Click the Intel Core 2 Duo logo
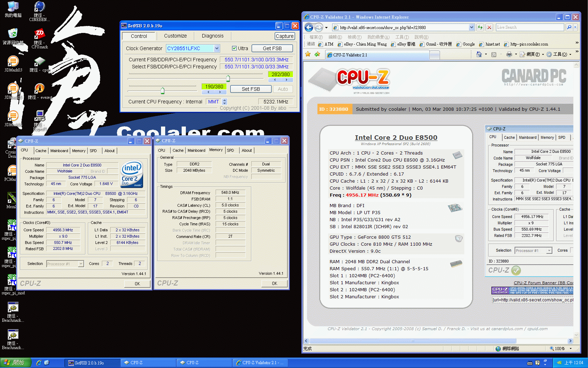Viewport: 588px width, 368px height. 132,173
